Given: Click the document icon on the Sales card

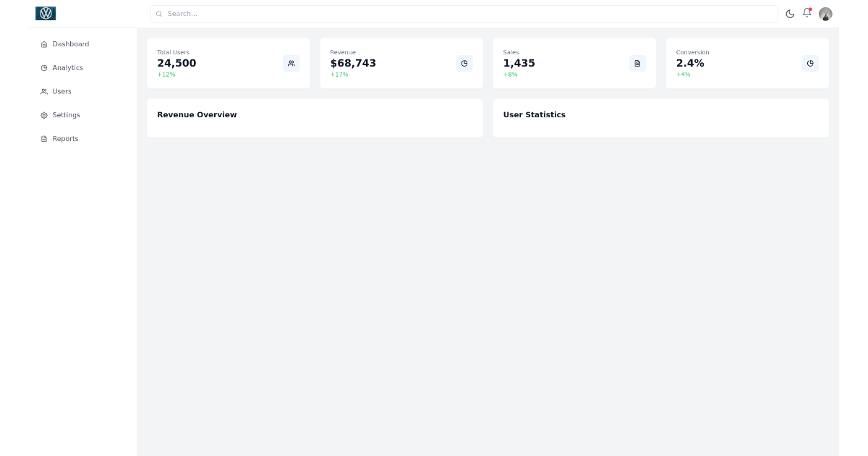Looking at the screenshot, I should click(637, 63).
